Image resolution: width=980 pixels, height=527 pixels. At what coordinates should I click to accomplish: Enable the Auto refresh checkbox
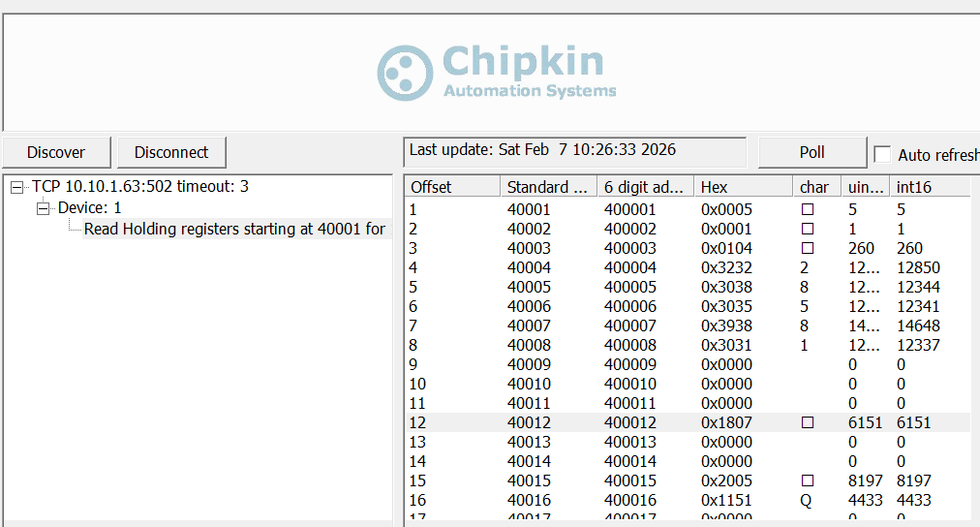pyautogui.click(x=882, y=154)
